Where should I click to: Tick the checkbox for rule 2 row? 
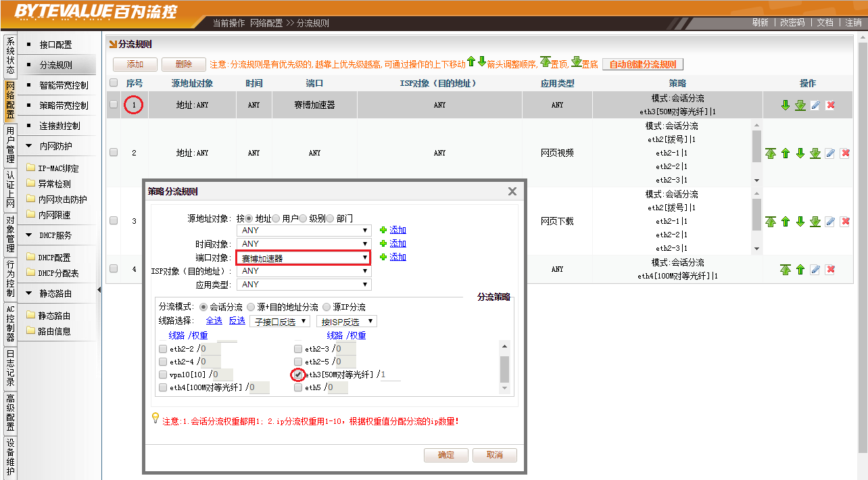(114, 153)
